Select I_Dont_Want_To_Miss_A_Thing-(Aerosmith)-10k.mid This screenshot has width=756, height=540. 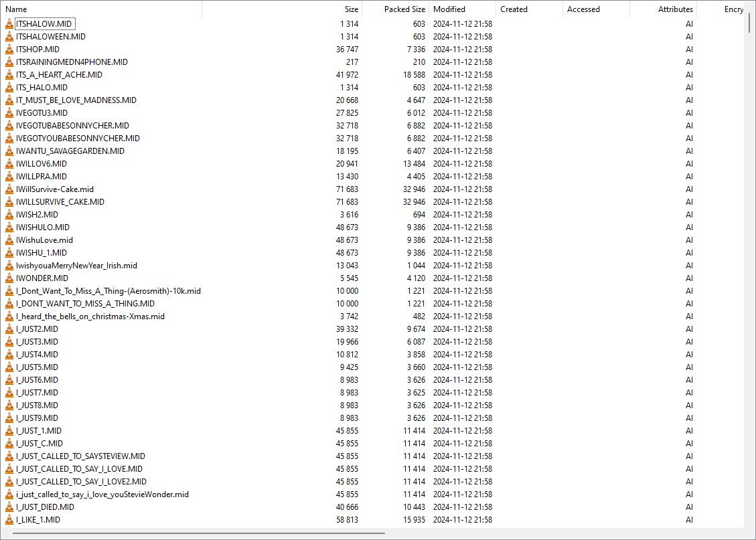click(108, 291)
